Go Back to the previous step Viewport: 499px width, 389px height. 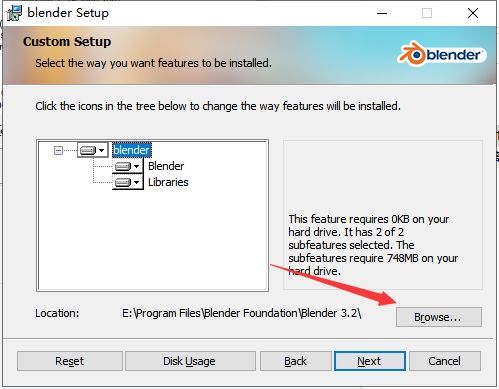tap(296, 361)
